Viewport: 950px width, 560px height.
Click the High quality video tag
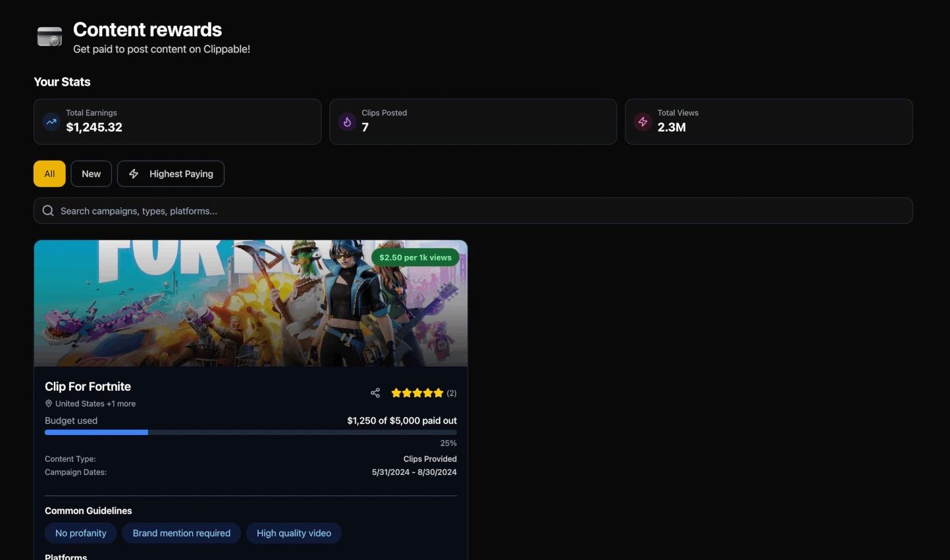pos(294,533)
